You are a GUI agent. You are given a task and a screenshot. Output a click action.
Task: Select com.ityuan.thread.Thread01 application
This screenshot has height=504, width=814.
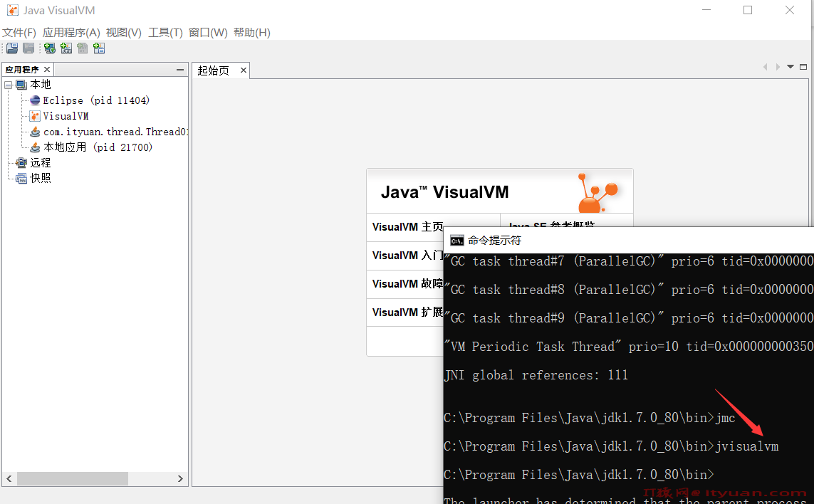click(x=115, y=131)
